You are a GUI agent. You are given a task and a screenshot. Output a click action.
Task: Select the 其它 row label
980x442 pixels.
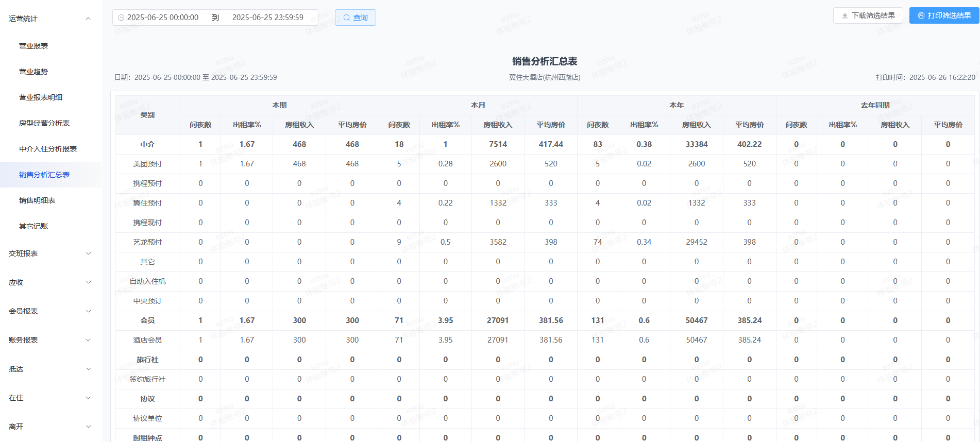pyautogui.click(x=147, y=262)
